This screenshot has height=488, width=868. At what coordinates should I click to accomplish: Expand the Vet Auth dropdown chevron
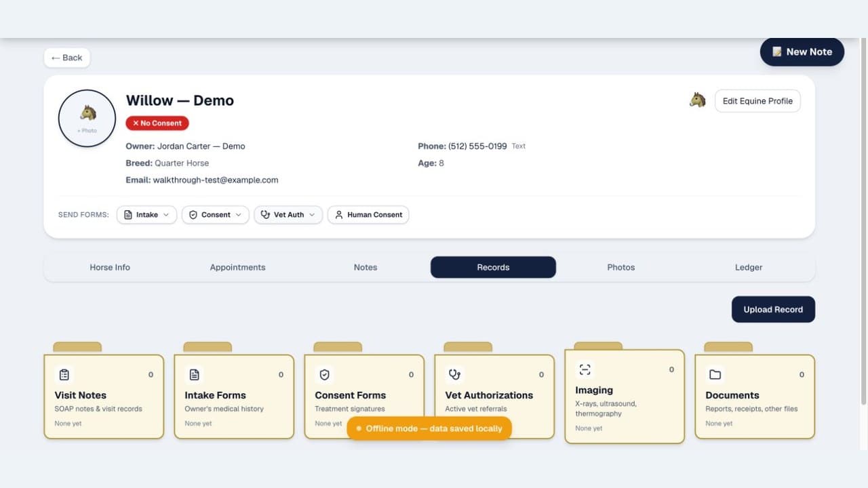click(x=312, y=215)
